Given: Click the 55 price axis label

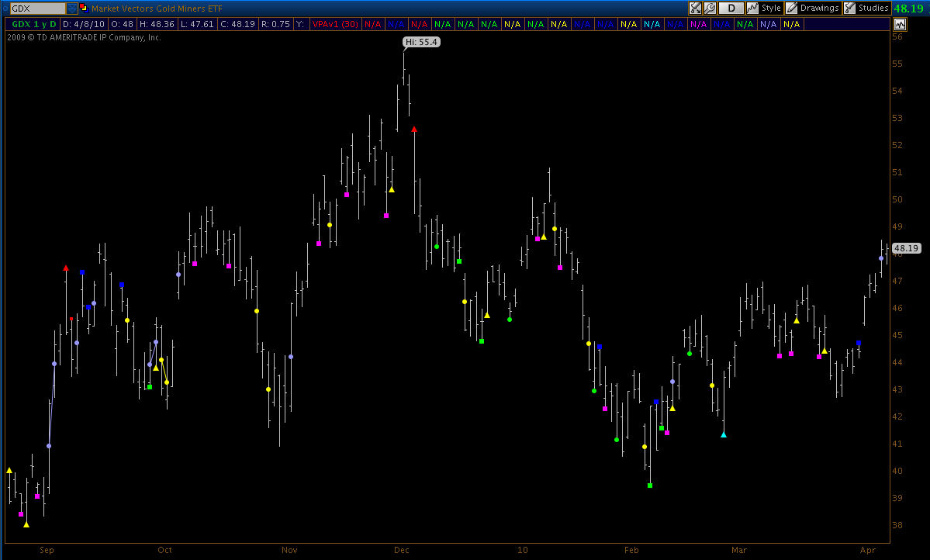Looking at the screenshot, I should (x=897, y=64).
